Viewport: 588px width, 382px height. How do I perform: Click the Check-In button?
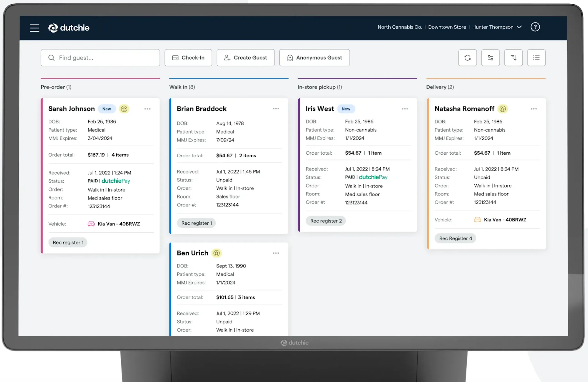[x=188, y=58]
